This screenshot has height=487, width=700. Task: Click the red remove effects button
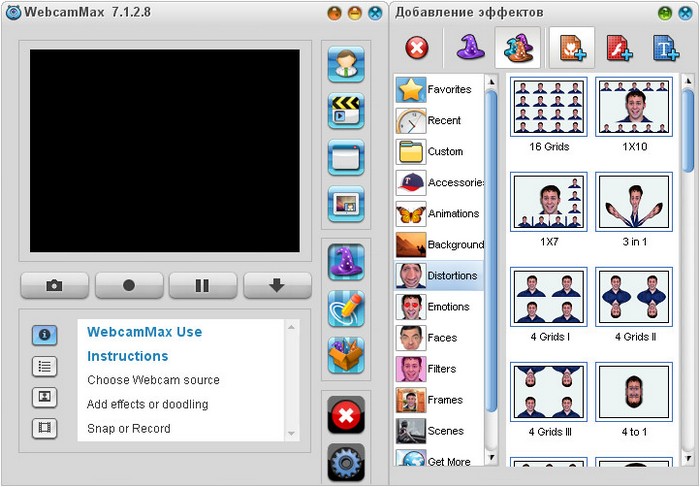418,47
